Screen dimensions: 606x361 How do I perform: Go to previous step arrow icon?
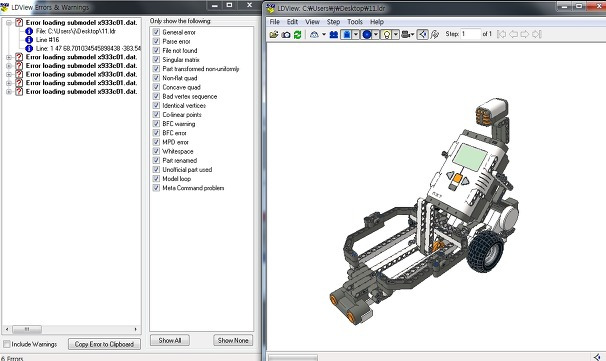tap(513, 34)
